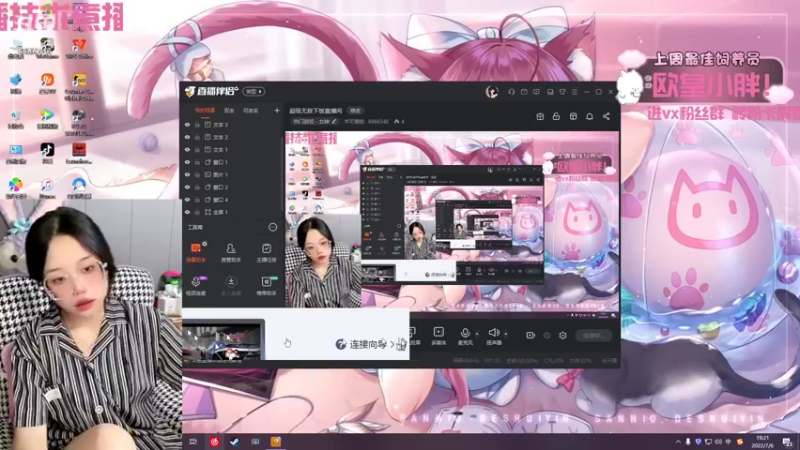800x450 pixels.
Task: Add a new scene with the plus button
Action: point(277,110)
